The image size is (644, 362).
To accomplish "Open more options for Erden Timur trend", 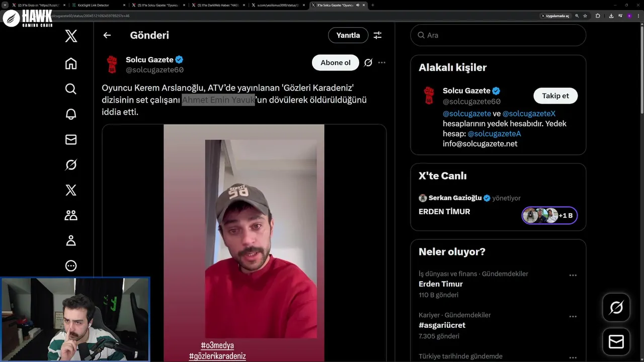I will click(573, 276).
